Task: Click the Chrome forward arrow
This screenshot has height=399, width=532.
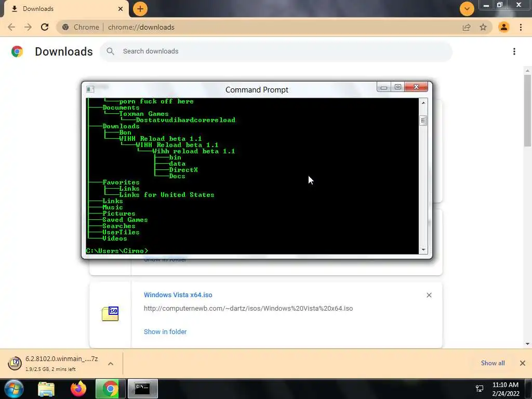Action: click(x=28, y=27)
